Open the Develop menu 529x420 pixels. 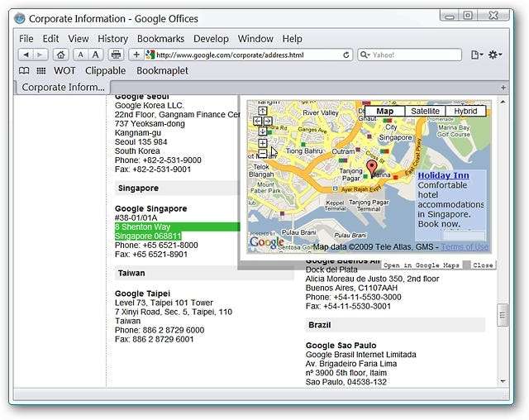pos(211,39)
